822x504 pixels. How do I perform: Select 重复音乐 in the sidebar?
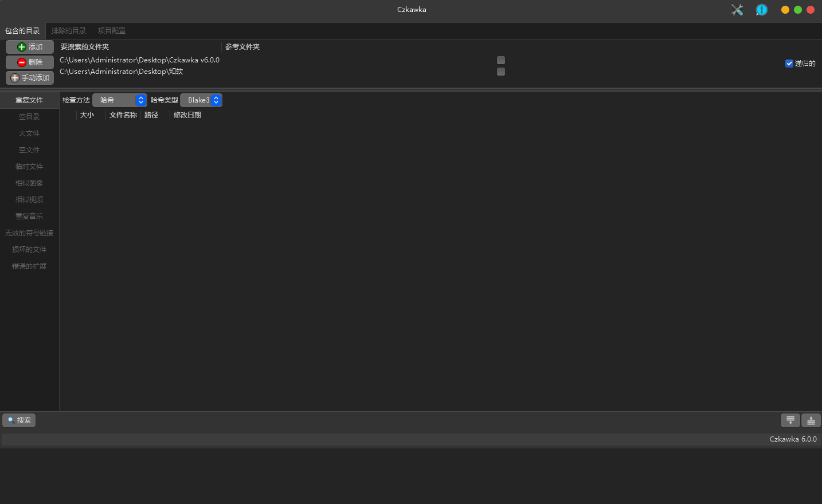(29, 216)
